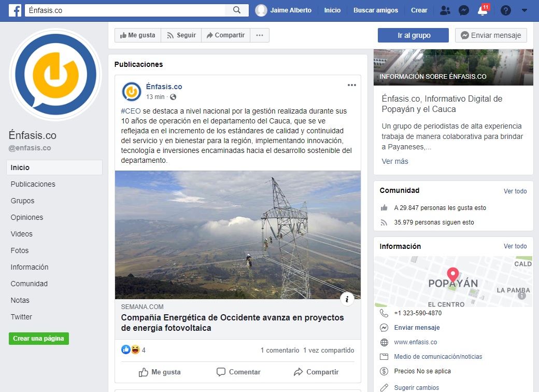539x392 pixels.
Task: Click the Ir al grupo button
Action: [x=413, y=35]
